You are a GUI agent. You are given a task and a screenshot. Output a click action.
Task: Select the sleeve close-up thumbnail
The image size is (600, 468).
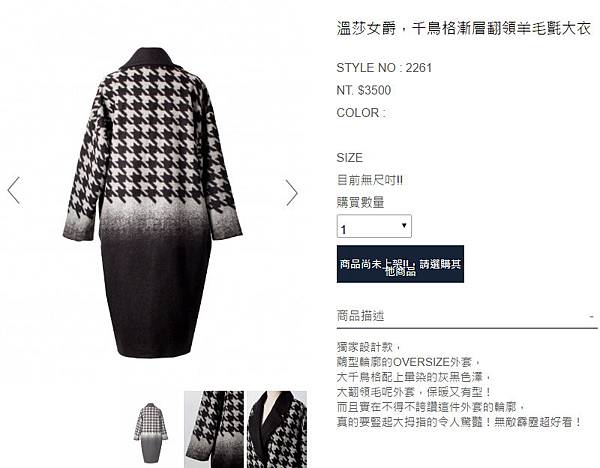214,429
